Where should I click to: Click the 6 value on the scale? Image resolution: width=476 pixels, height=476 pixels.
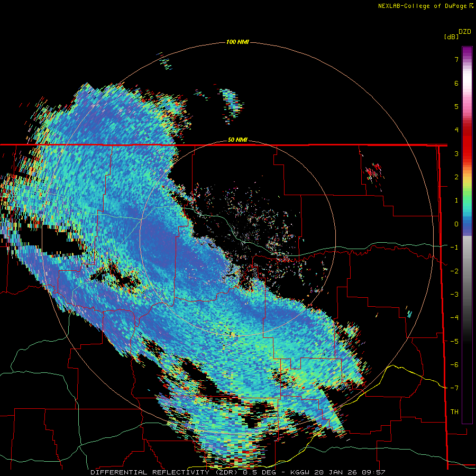coord(456,83)
